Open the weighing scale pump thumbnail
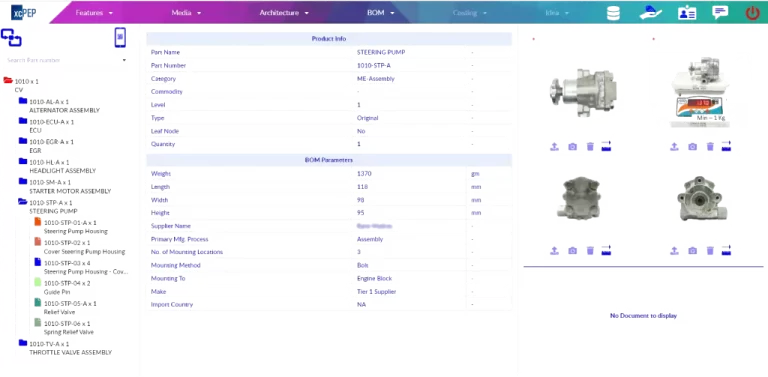This screenshot has height=377, width=768. click(x=699, y=92)
